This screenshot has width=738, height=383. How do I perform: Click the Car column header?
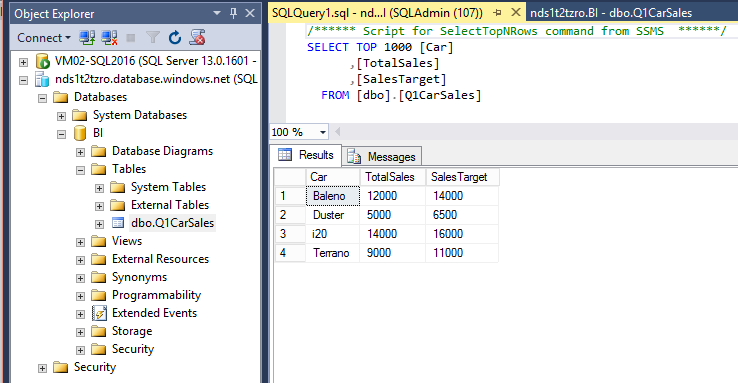coord(333,177)
